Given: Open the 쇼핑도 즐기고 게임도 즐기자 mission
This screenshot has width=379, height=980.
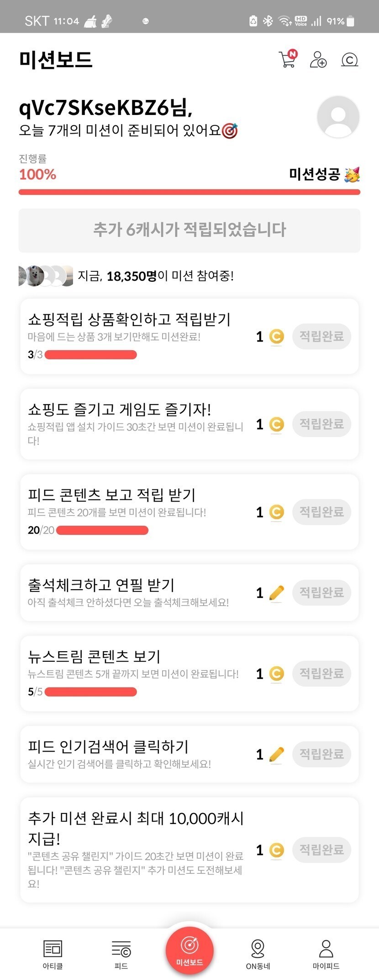Looking at the screenshot, I should tap(120, 410).
